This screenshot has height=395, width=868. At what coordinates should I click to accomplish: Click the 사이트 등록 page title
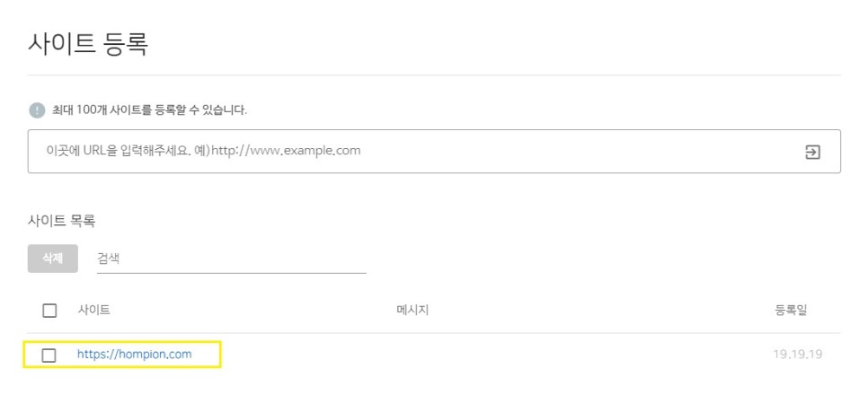click(x=87, y=43)
